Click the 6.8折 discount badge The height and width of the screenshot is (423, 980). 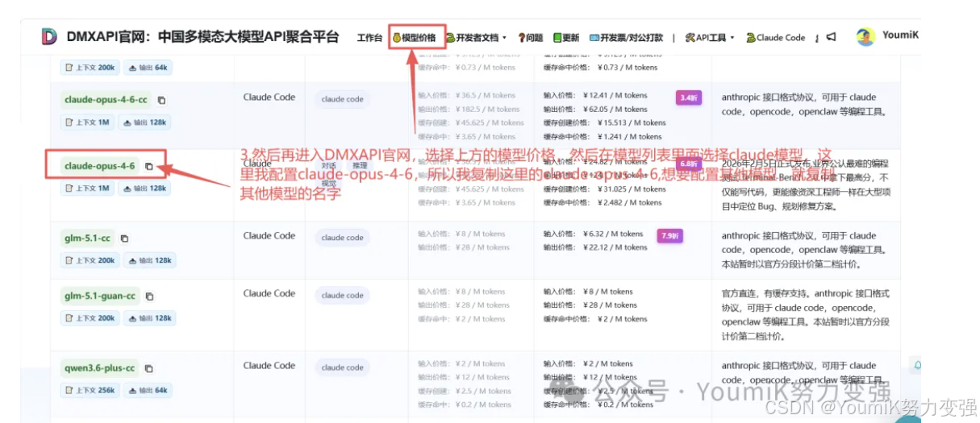689,164
